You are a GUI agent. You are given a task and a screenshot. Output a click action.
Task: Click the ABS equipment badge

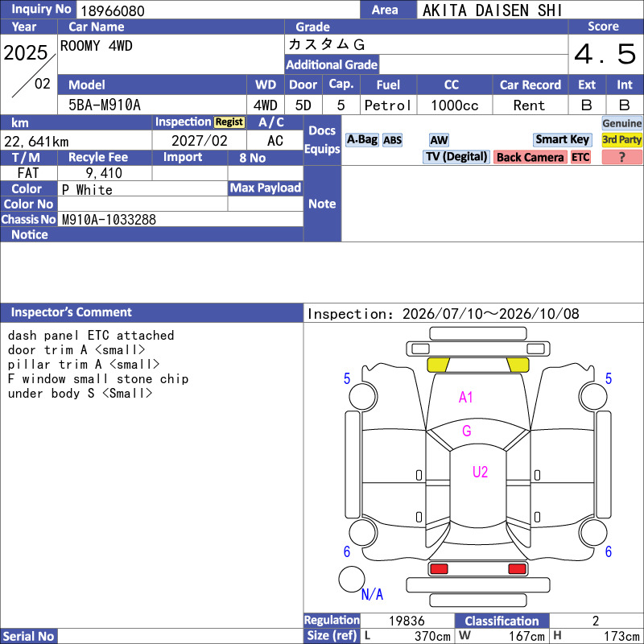(x=392, y=140)
